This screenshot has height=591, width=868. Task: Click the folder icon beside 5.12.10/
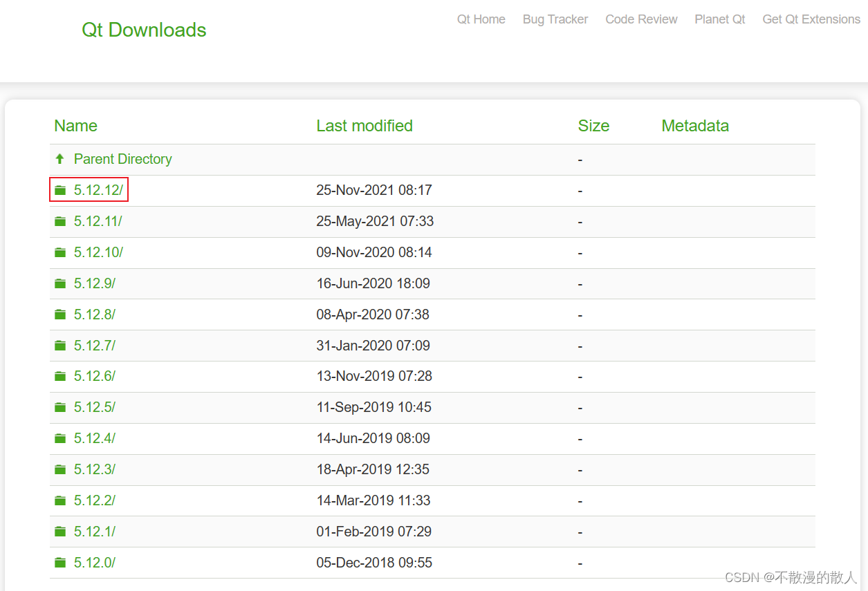click(60, 252)
